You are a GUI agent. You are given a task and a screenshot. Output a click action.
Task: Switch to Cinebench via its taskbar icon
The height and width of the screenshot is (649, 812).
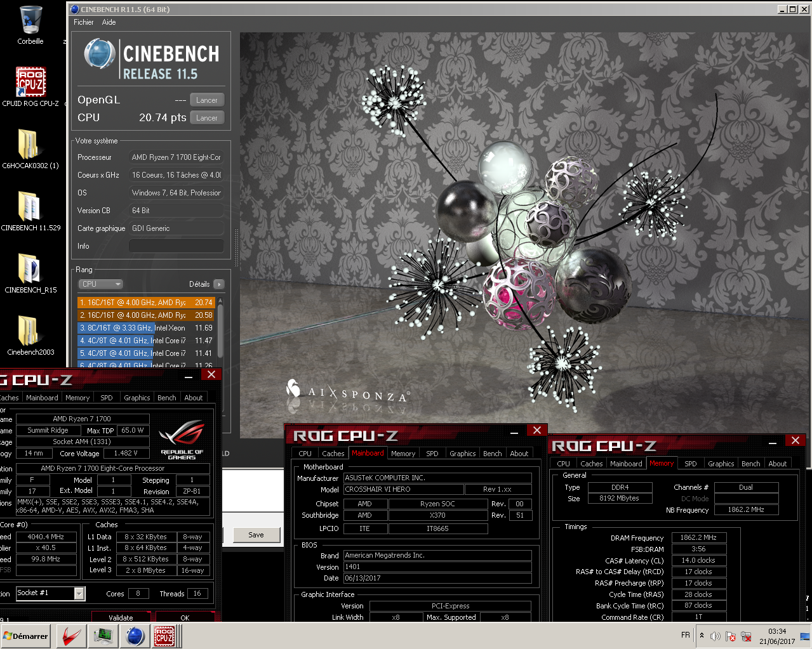[x=135, y=636]
